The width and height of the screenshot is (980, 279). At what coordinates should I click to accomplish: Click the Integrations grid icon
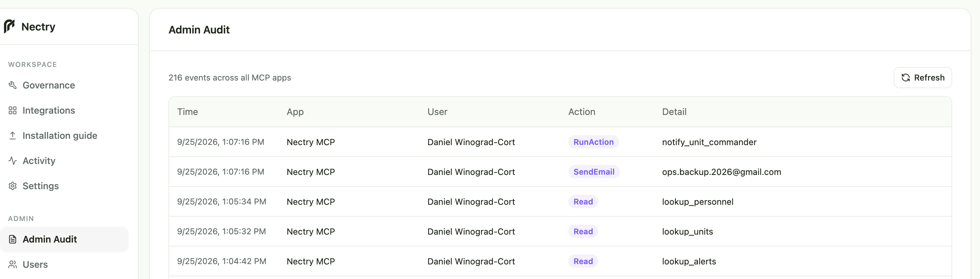(x=13, y=110)
